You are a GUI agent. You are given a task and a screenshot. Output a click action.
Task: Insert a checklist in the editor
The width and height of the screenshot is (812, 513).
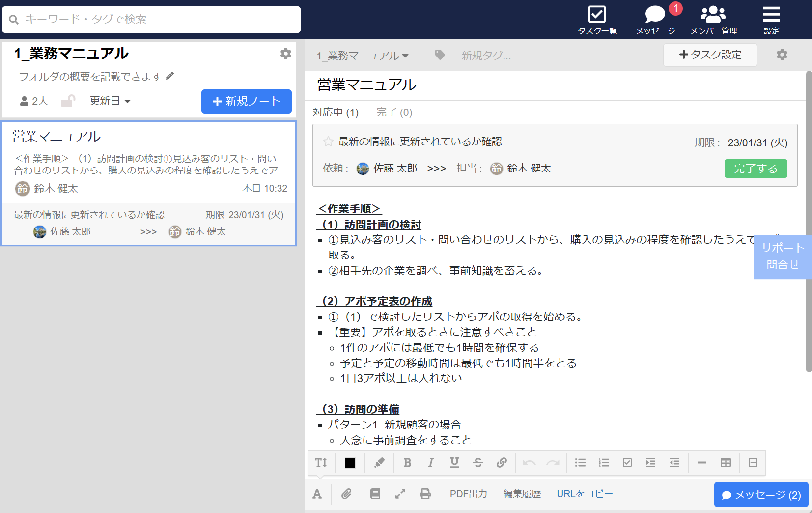click(x=627, y=462)
